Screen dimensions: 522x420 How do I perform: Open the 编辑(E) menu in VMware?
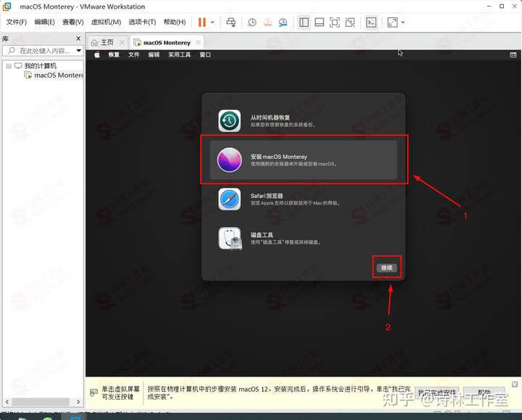click(44, 22)
